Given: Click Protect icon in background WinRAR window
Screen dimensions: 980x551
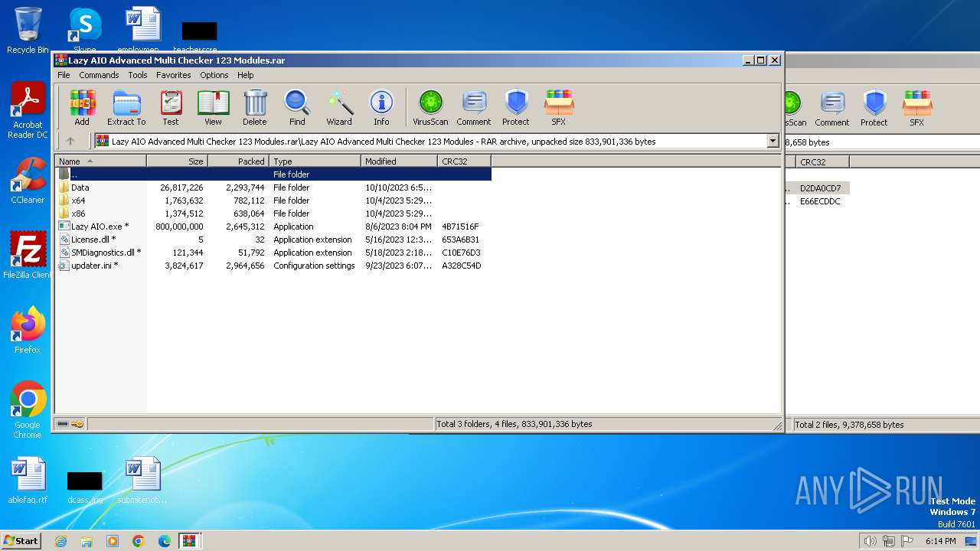Looking at the screenshot, I should point(874,108).
